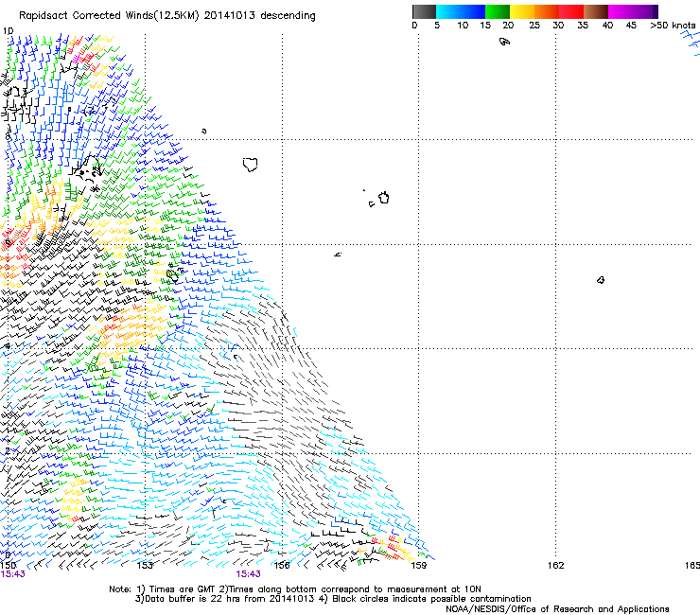
Task: Click the larger island outline near 158E 7N
Action: tap(383, 198)
